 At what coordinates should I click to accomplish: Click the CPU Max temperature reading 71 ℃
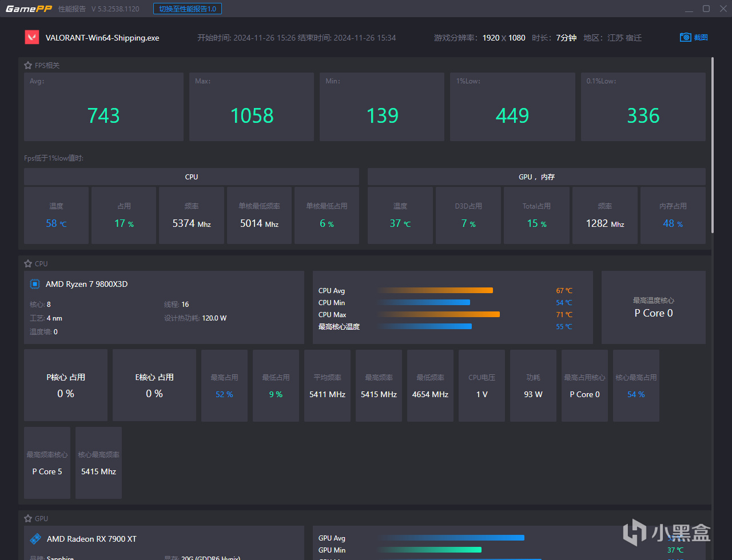(x=564, y=315)
